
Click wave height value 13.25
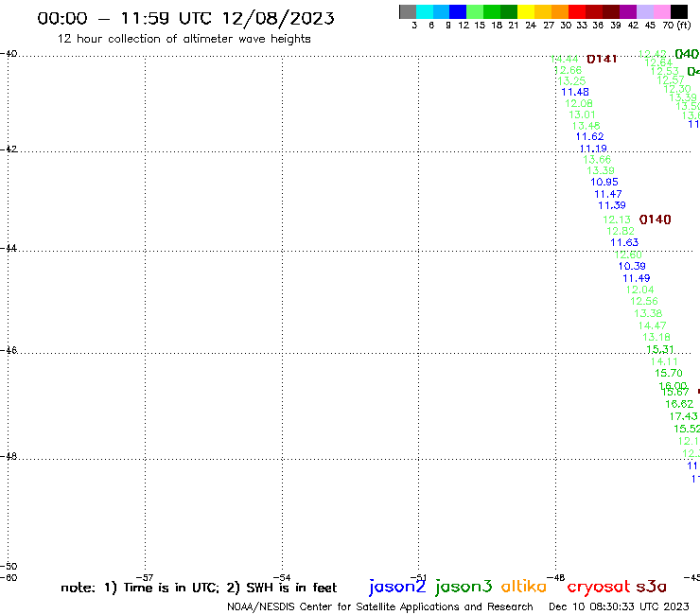click(x=572, y=80)
